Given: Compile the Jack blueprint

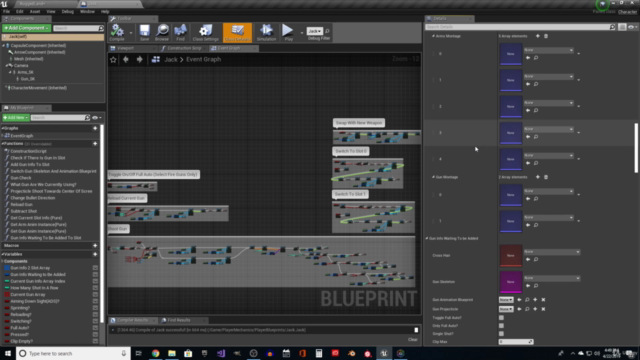Looking at the screenshot, I should 117,32.
